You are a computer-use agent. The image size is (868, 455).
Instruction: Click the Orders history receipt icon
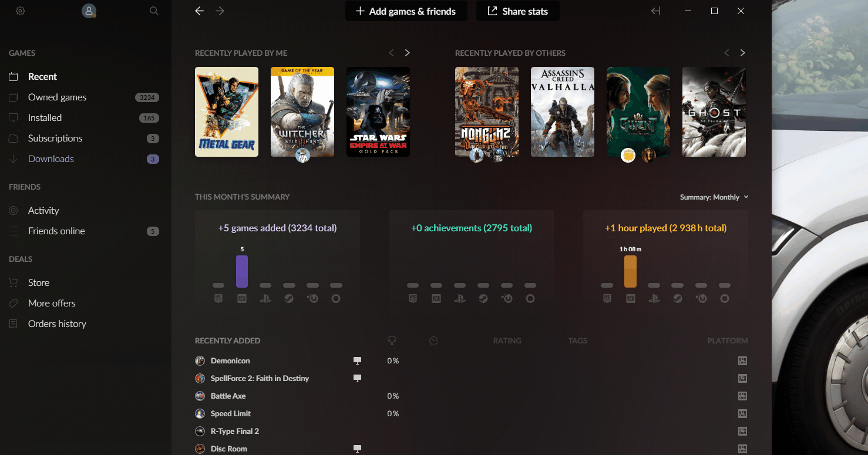tap(14, 323)
